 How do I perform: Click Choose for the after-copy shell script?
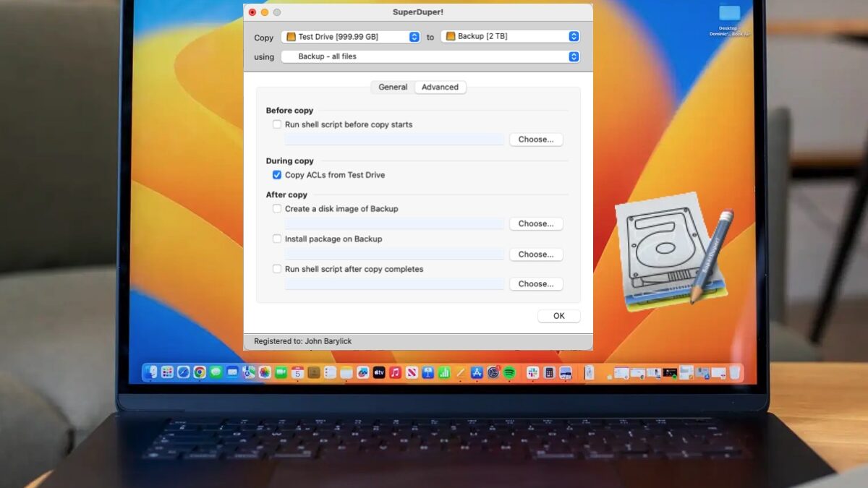[536, 284]
